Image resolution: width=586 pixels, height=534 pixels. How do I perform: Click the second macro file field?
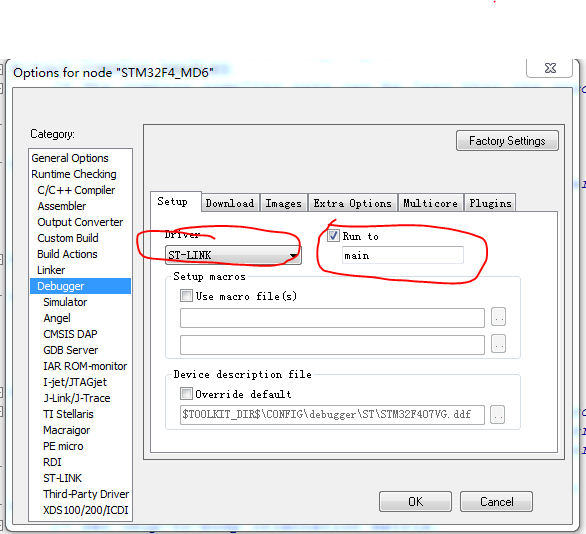(x=332, y=345)
